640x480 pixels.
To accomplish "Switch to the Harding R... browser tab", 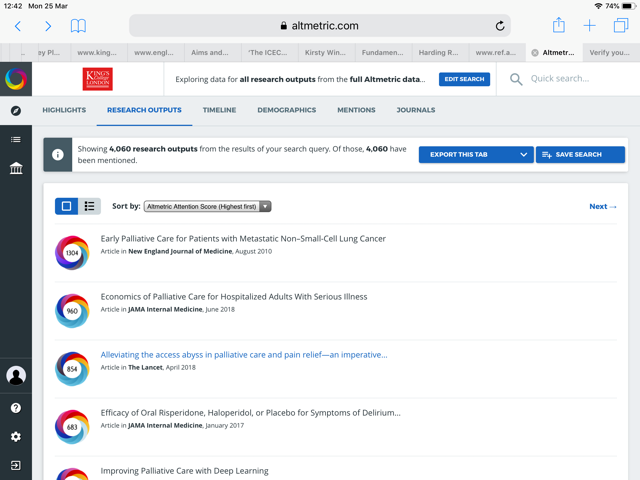I will pos(440,53).
